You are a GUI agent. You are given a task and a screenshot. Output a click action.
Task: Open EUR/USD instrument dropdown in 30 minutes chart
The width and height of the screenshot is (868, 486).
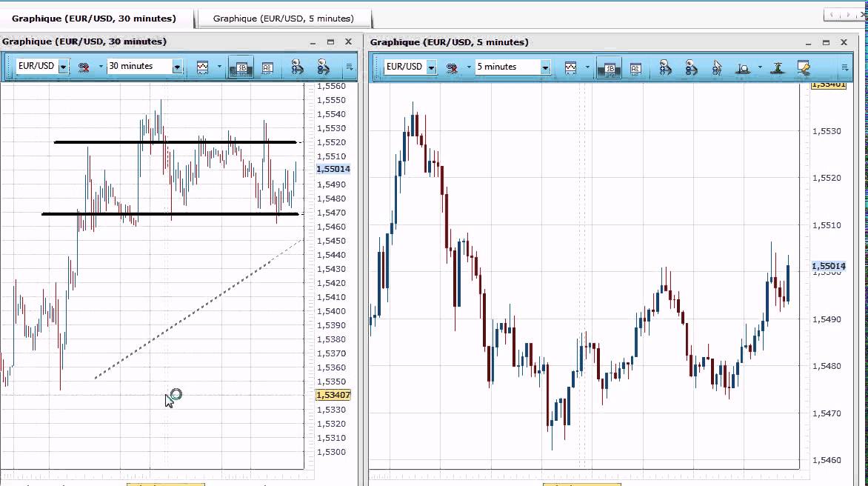[63, 67]
